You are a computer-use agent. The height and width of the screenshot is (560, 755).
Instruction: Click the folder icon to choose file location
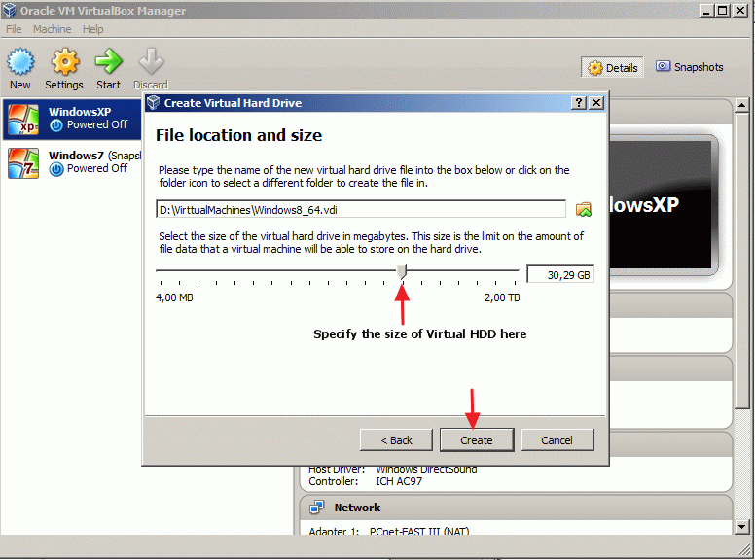(x=584, y=209)
